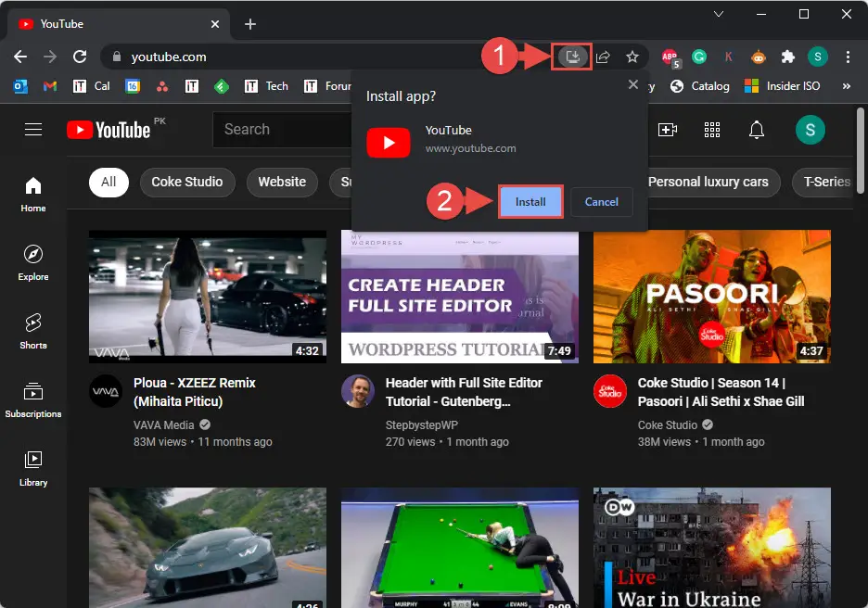Close the Install app dialog

pos(633,84)
